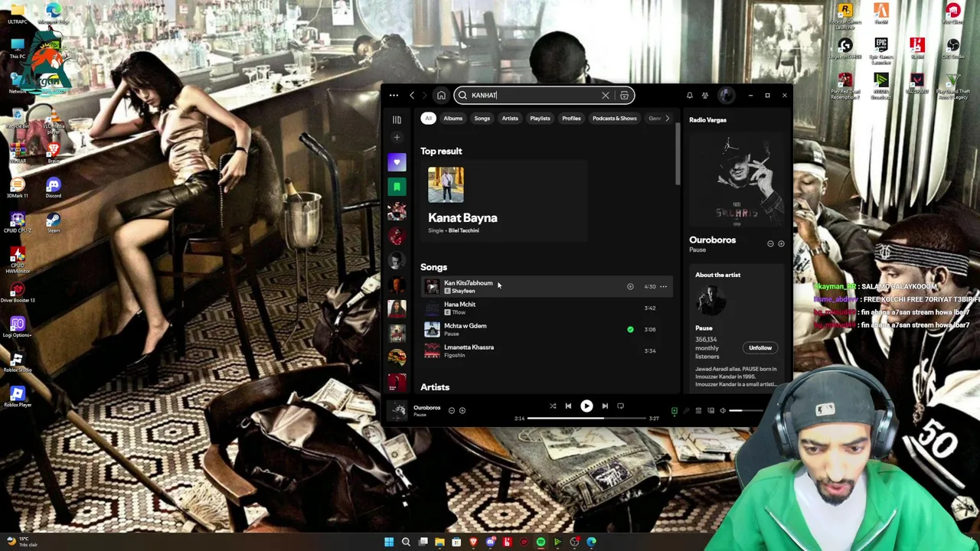Open the play queue
Screen dimensions: 980x551
tap(698, 411)
